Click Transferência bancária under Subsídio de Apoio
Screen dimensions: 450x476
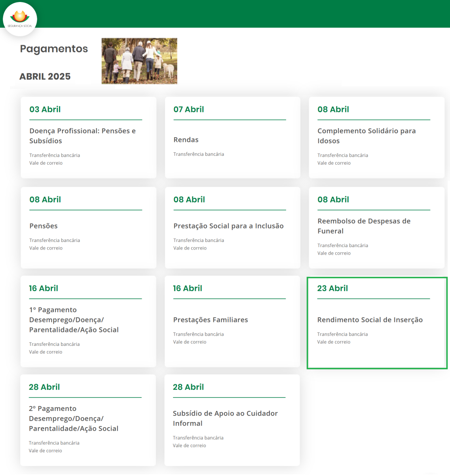[198, 438]
